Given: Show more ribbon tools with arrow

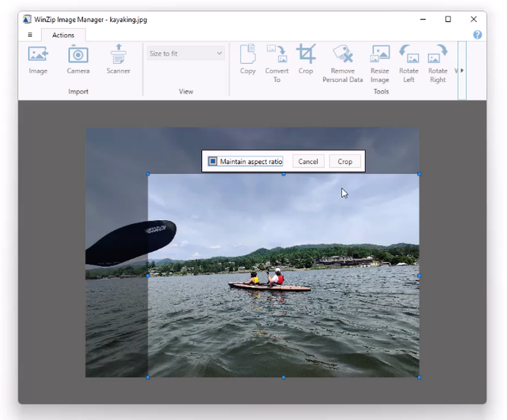Looking at the screenshot, I should pyautogui.click(x=462, y=70).
